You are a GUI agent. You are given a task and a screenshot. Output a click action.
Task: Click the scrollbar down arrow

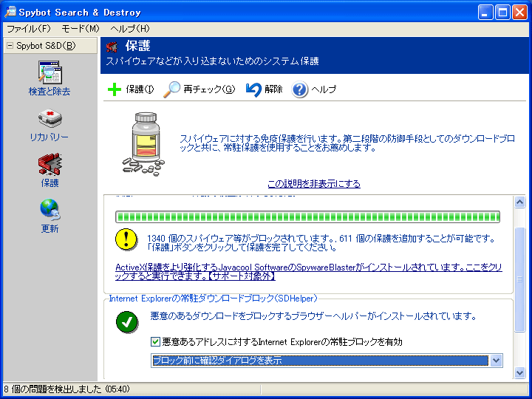pyautogui.click(x=519, y=373)
